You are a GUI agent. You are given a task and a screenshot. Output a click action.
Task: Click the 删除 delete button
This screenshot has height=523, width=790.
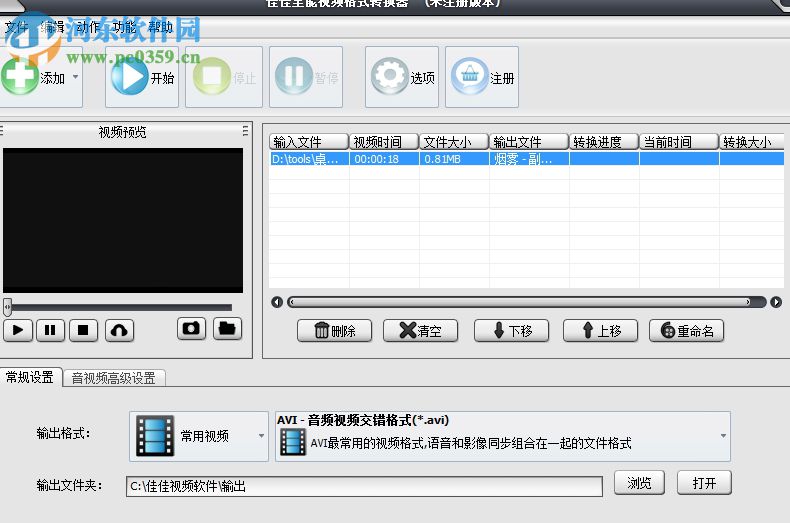click(335, 331)
